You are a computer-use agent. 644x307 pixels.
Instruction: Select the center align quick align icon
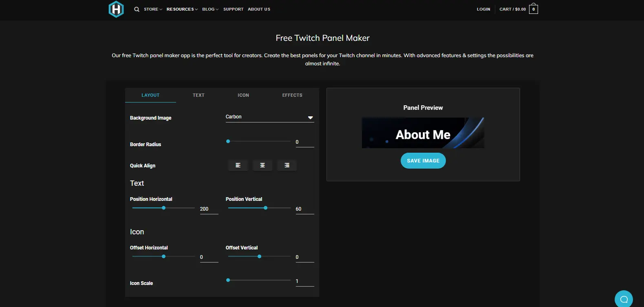click(x=262, y=165)
